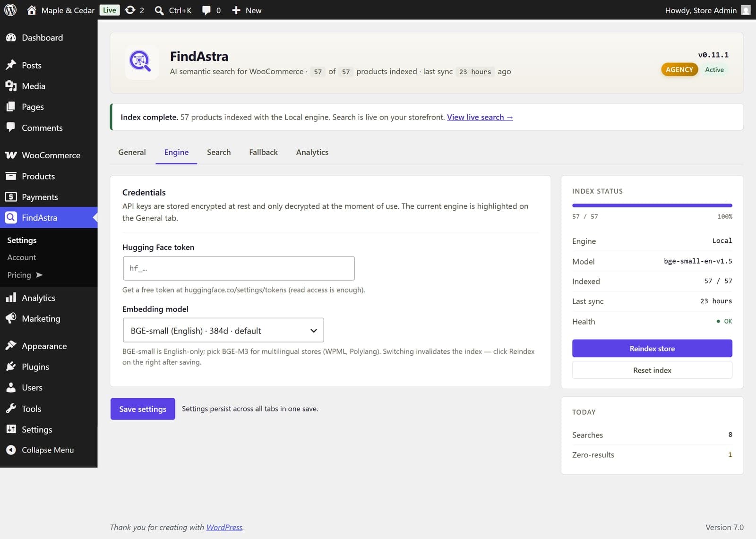The image size is (756, 539).
Task: Open the Maple & Cedar home icon
Action: pos(31,10)
